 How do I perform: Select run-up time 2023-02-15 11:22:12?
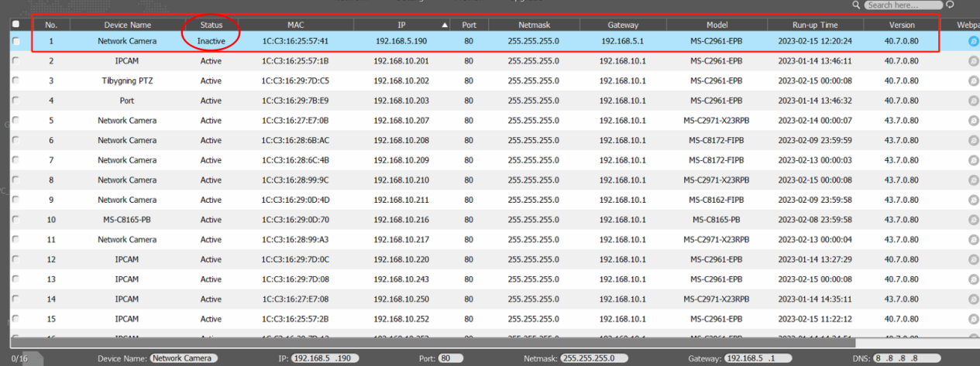pyautogui.click(x=815, y=319)
